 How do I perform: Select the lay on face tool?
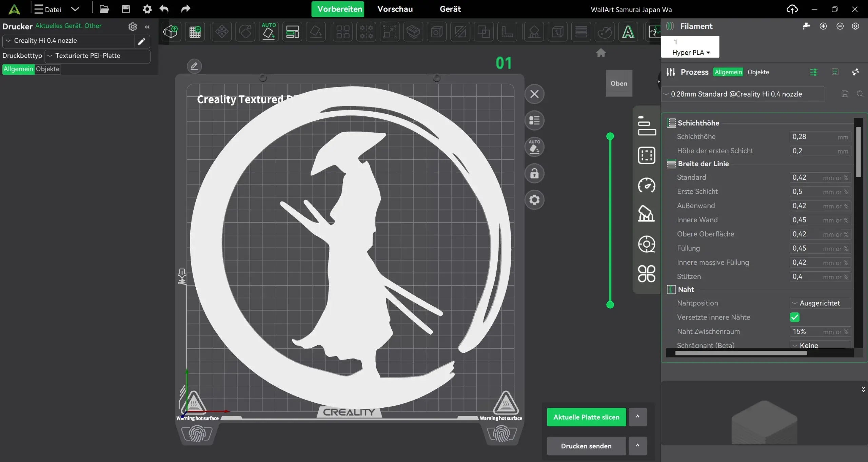pyautogui.click(x=316, y=32)
